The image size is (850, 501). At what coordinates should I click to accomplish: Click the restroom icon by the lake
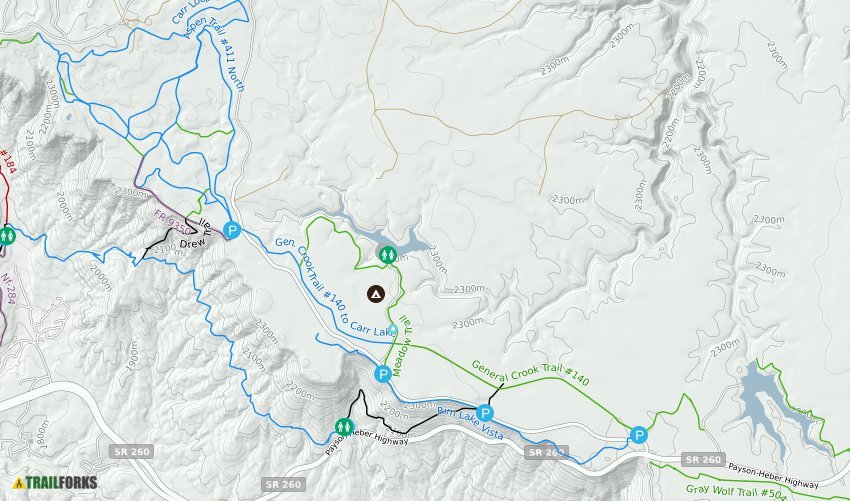[387, 254]
